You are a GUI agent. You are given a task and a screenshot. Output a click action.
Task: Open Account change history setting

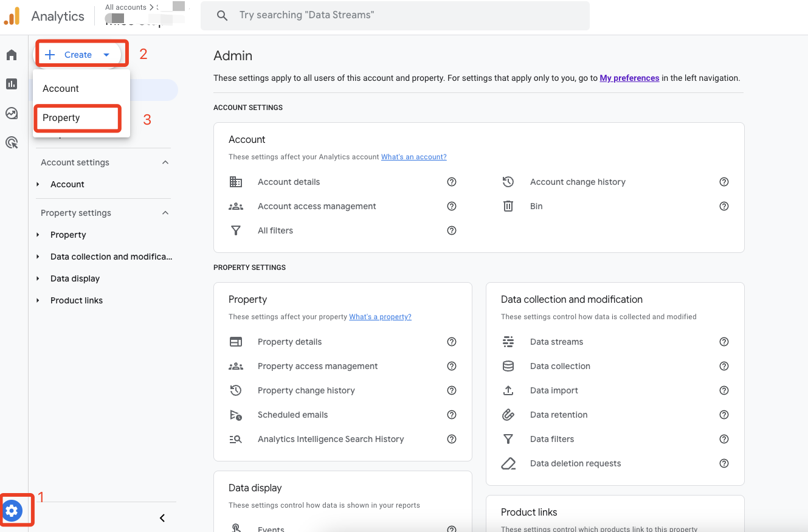click(578, 182)
